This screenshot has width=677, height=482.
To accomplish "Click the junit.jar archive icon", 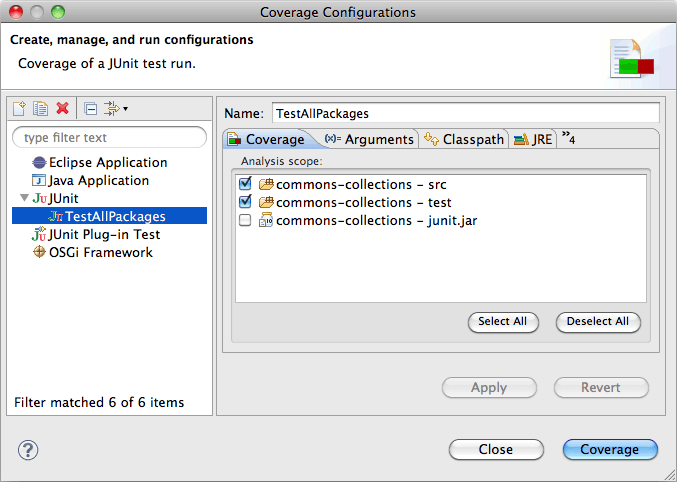I will [266, 220].
